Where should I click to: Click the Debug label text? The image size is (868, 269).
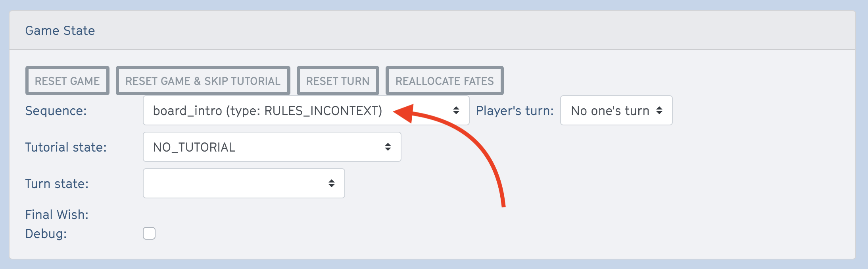[46, 234]
